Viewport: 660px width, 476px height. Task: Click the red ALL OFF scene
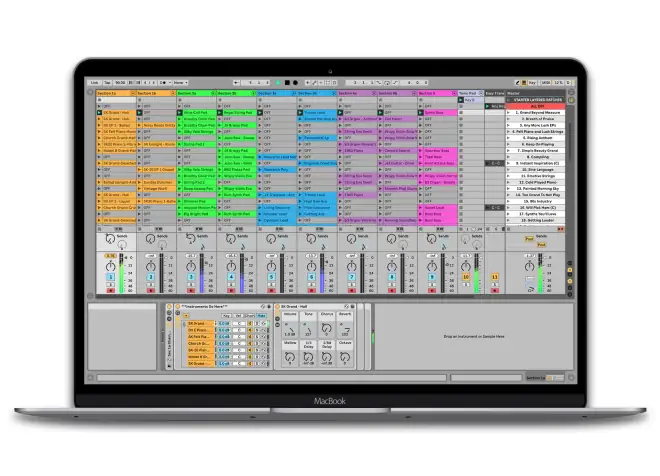tap(537, 106)
